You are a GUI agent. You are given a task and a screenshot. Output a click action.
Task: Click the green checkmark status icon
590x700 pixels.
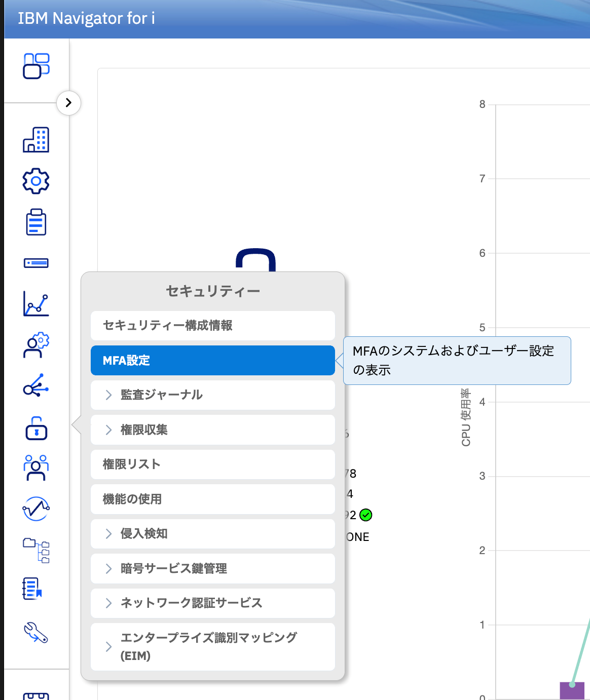click(x=365, y=515)
